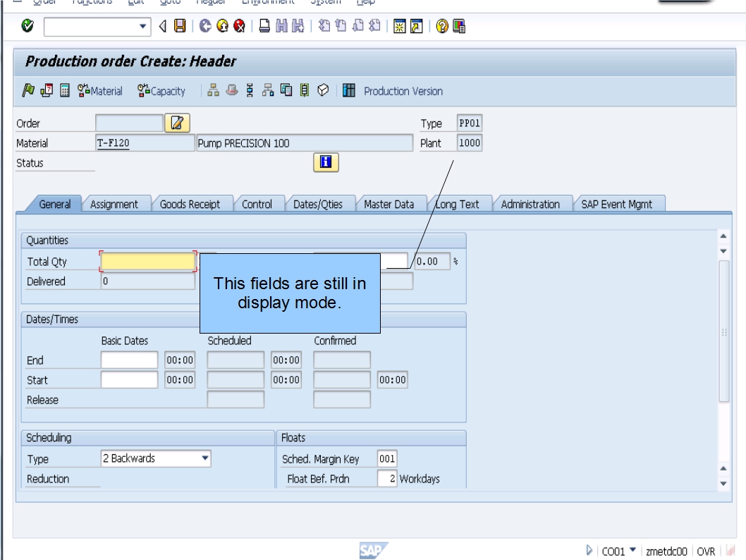The width and height of the screenshot is (746, 560).
Task: Click the Production Version grid icon
Action: [x=349, y=90]
